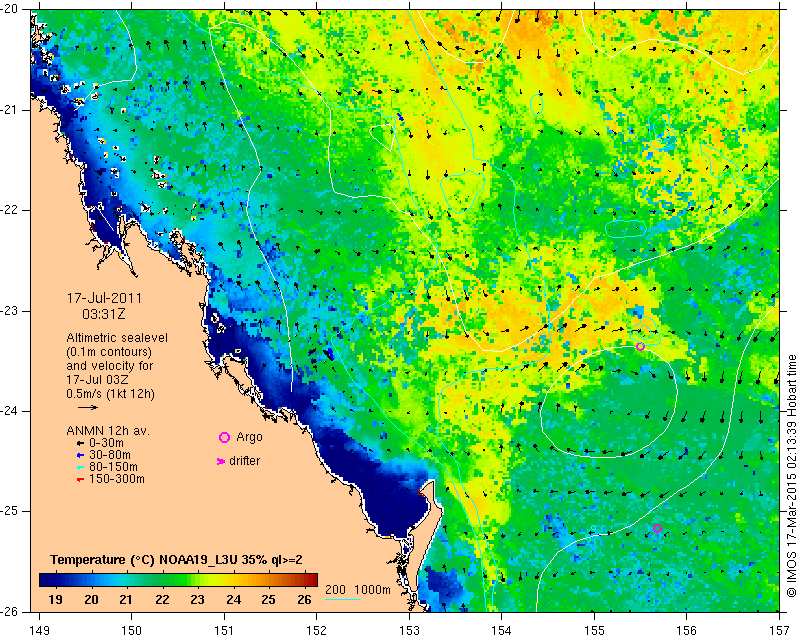Click the latitude axis label '-20'
800x640 pixels.
[x=10, y=9]
